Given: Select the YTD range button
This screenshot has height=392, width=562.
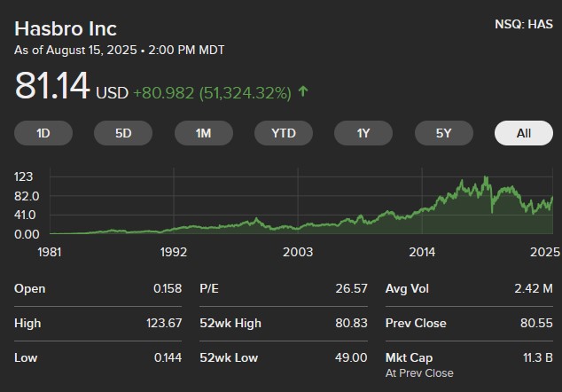Looking at the screenshot, I should point(284,133).
